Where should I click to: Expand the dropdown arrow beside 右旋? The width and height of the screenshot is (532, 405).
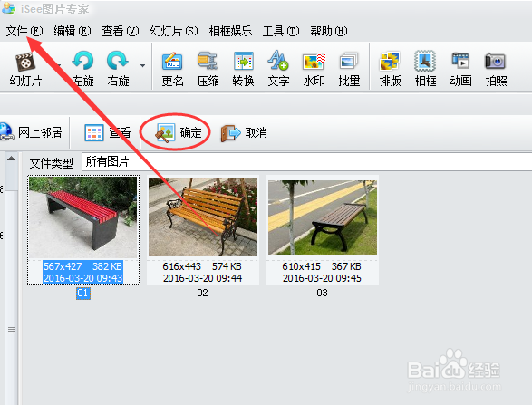coord(143,66)
